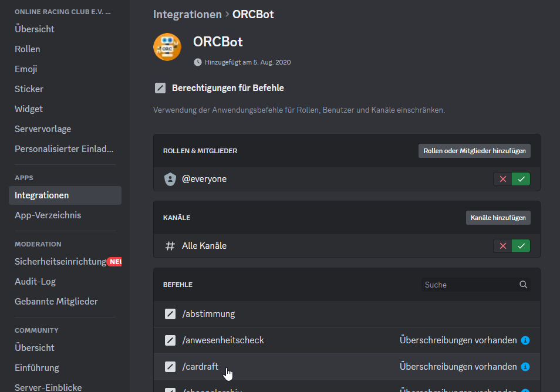The height and width of the screenshot is (392, 560).
Task: Deny command access for @everyone with red X
Action: pos(503,179)
